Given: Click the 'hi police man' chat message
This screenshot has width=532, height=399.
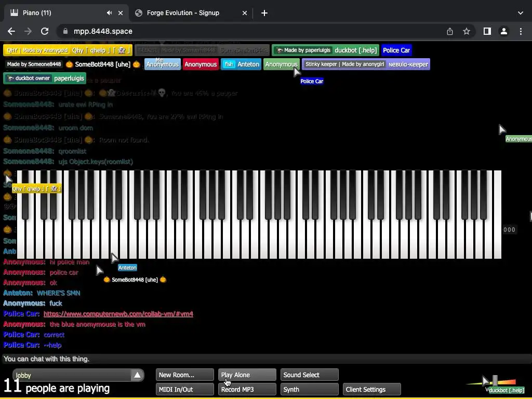Looking at the screenshot, I should point(70,262).
